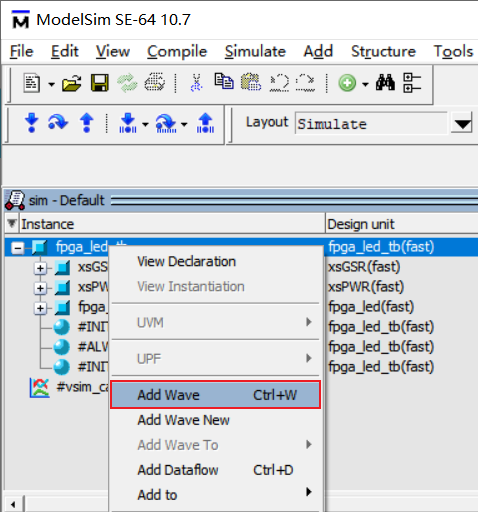Click the Open file folder icon
This screenshot has height=512, width=478.
[x=72, y=83]
